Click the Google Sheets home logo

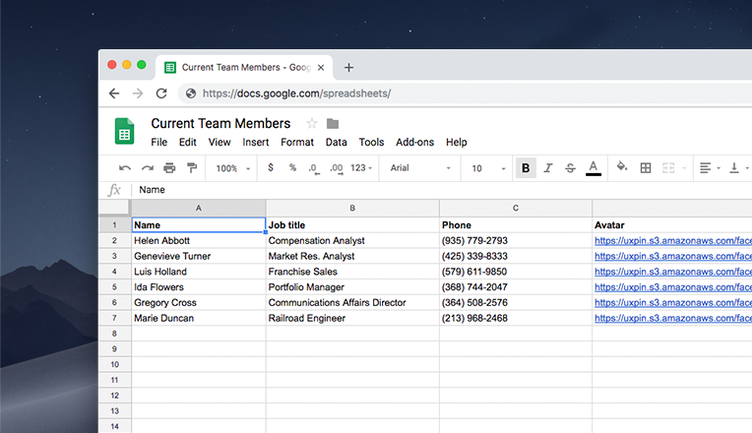(x=125, y=131)
